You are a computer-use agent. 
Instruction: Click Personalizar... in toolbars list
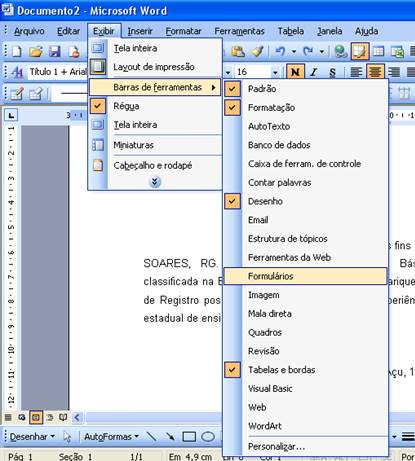point(306,447)
